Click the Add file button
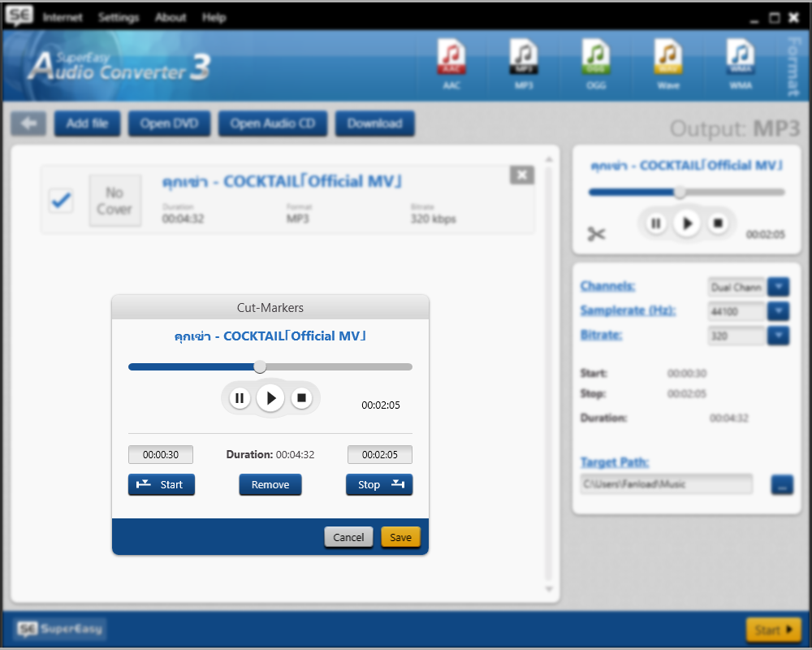 pyautogui.click(x=87, y=123)
